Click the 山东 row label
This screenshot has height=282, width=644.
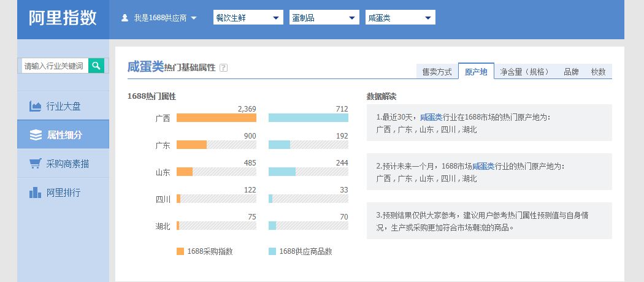pyautogui.click(x=163, y=172)
